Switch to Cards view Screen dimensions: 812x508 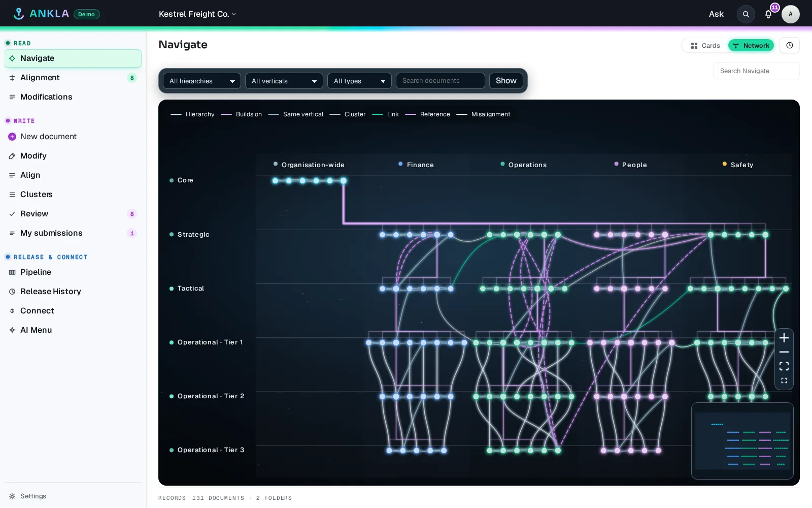(x=705, y=45)
